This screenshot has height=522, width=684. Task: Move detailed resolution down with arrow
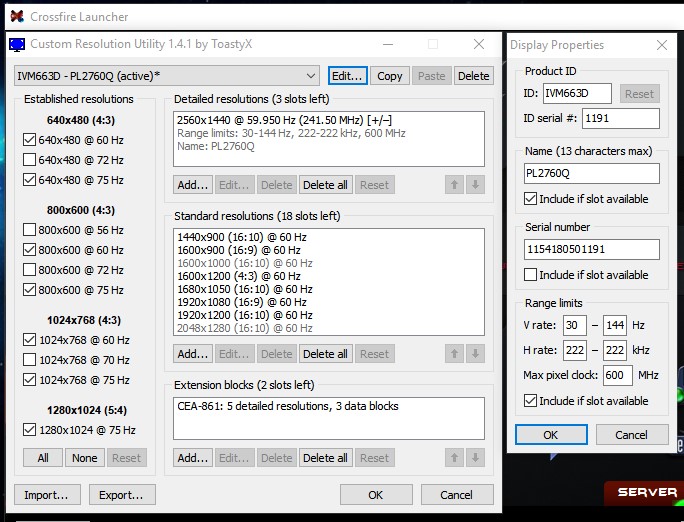(475, 185)
